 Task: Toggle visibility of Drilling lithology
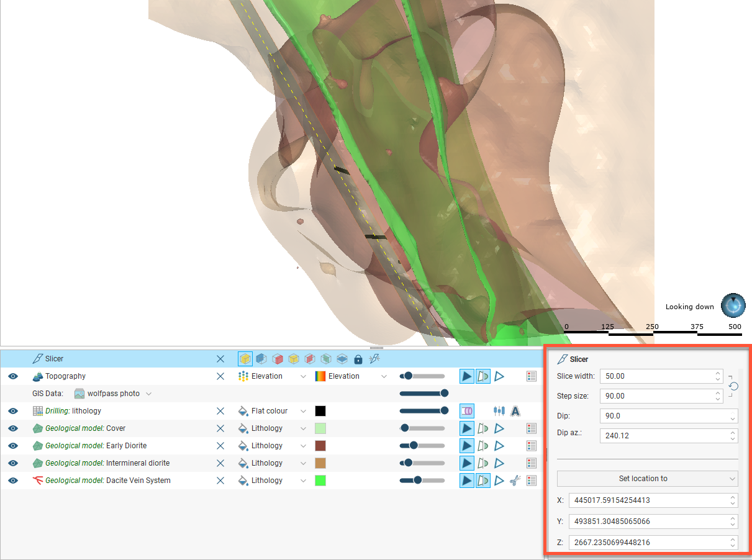[x=13, y=411]
